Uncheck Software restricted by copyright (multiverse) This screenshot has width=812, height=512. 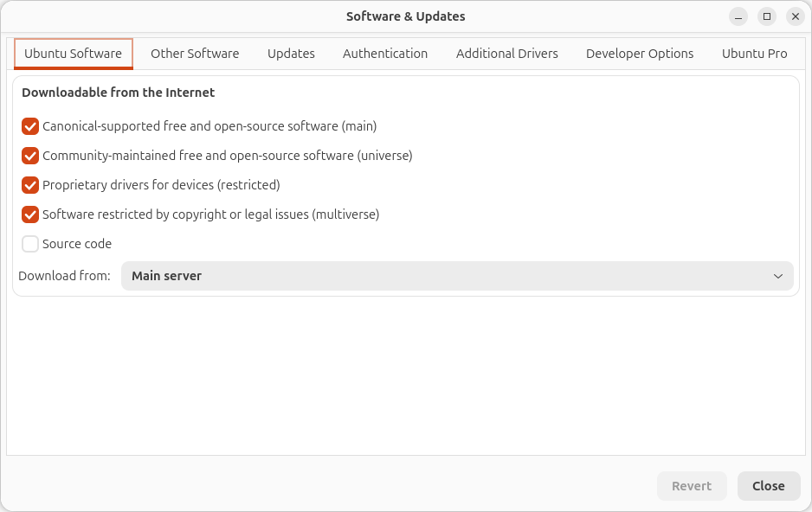point(30,214)
